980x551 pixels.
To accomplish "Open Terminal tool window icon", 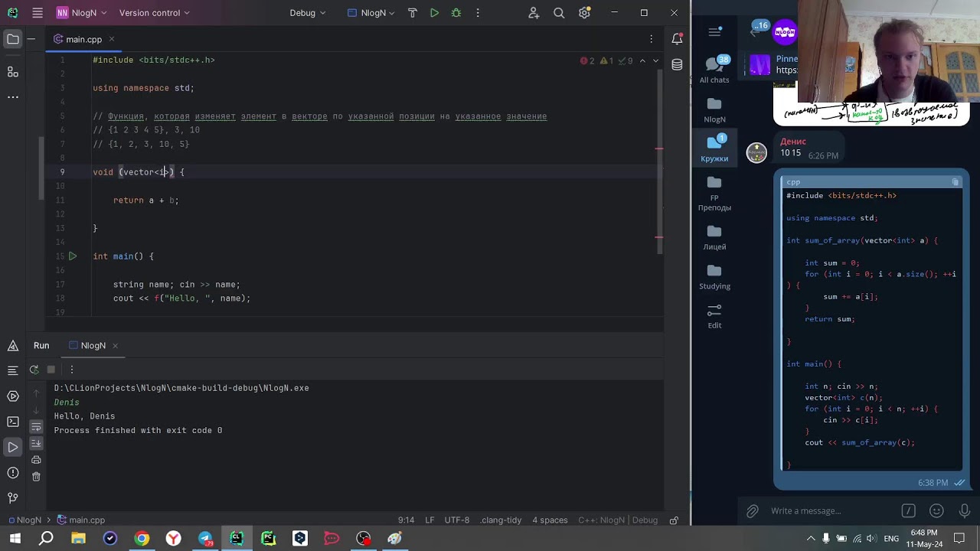I will pos(13,422).
